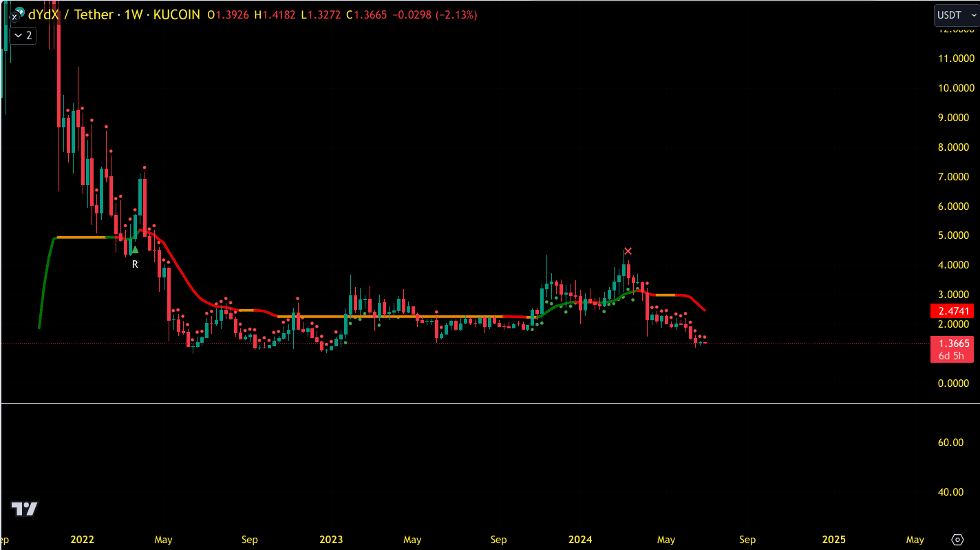Click the 6d 5h bar countdown label

951,356
